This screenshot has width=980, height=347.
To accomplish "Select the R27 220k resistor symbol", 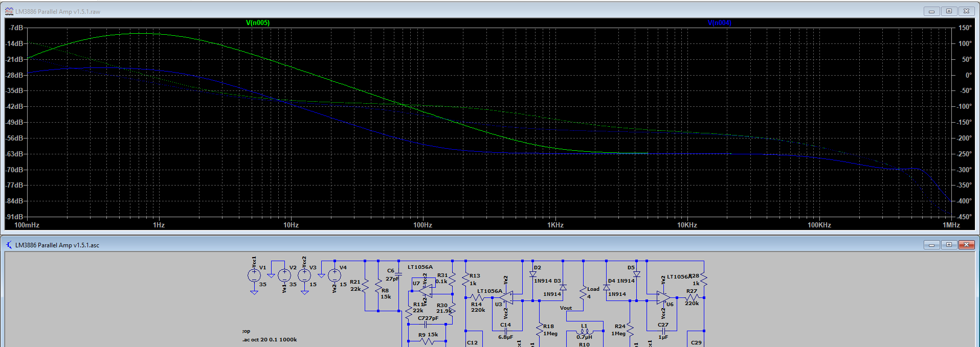I will [692, 297].
